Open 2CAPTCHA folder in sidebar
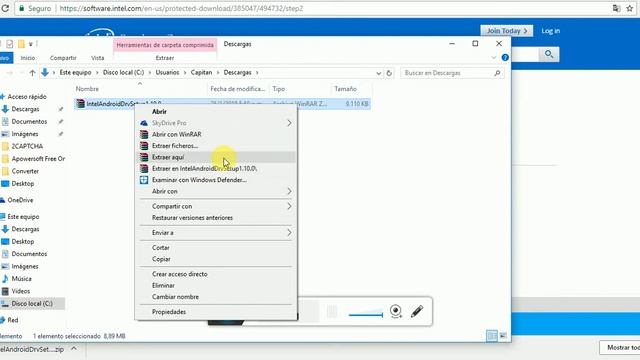The height and width of the screenshot is (360, 640). 27,146
